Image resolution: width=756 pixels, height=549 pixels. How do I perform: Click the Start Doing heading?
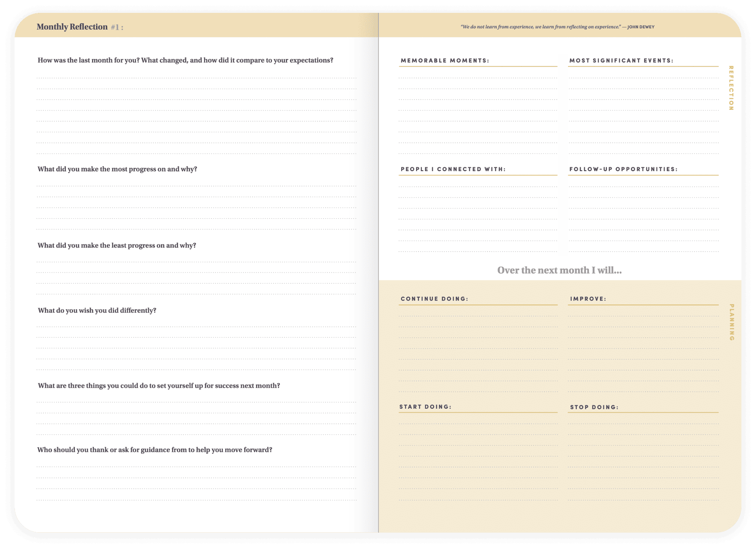coord(425,407)
